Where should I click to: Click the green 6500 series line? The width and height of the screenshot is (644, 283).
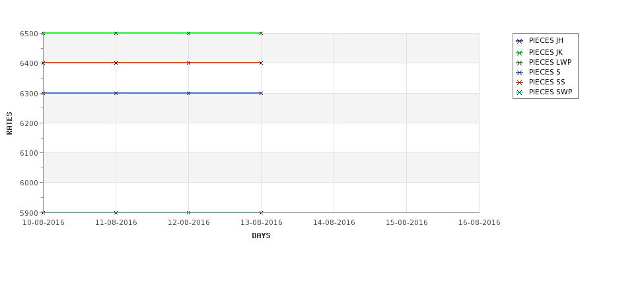point(152,33)
